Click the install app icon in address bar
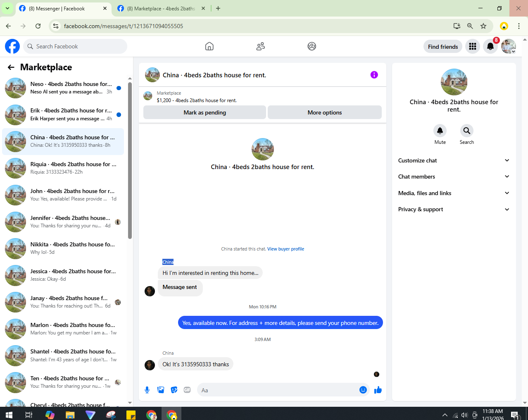528x420 pixels. (457, 26)
